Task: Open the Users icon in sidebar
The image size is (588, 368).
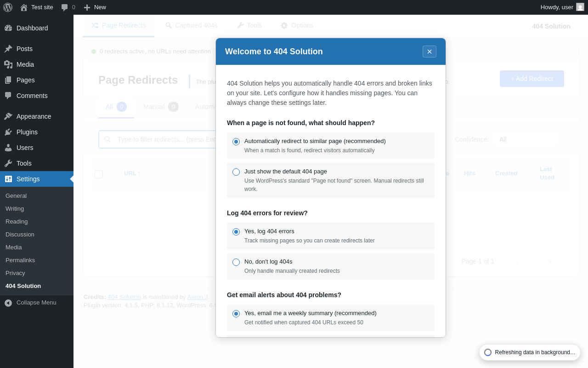Action: tap(8, 148)
